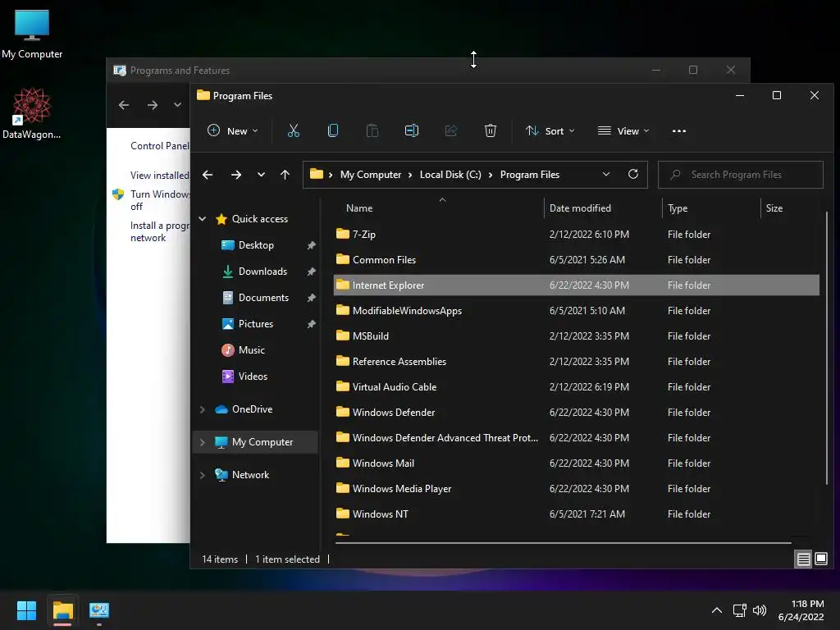The height and width of the screenshot is (630, 840).
Task: Click the horizontal scrollbar of file list
Action: click(x=563, y=543)
